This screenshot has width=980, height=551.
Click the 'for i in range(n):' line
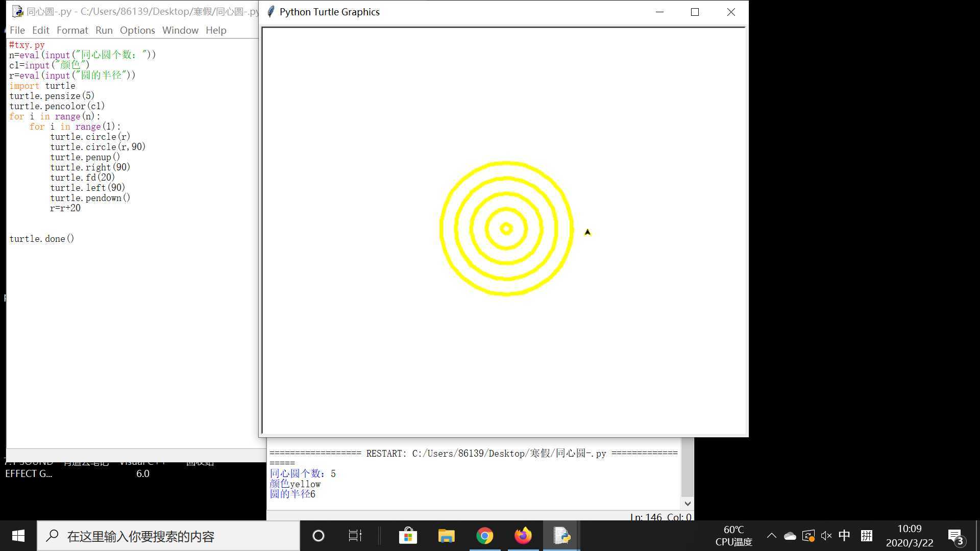[x=55, y=116]
